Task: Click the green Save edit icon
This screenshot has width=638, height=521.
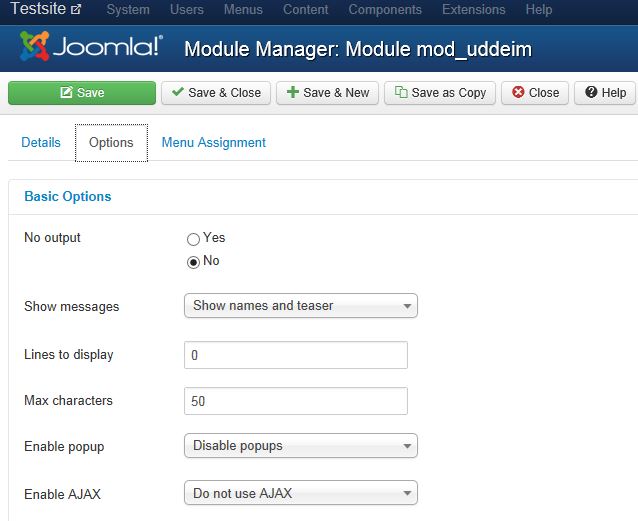Action: [x=66, y=92]
